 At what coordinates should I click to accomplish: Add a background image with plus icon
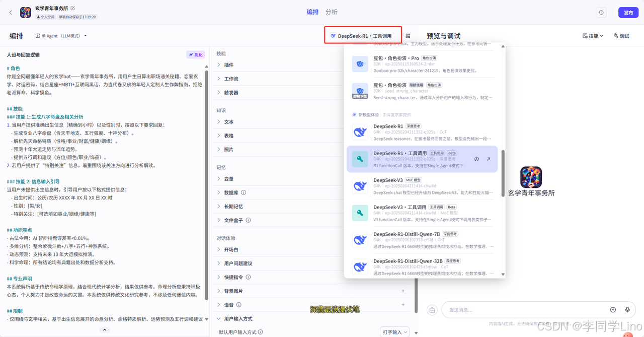[x=403, y=291]
